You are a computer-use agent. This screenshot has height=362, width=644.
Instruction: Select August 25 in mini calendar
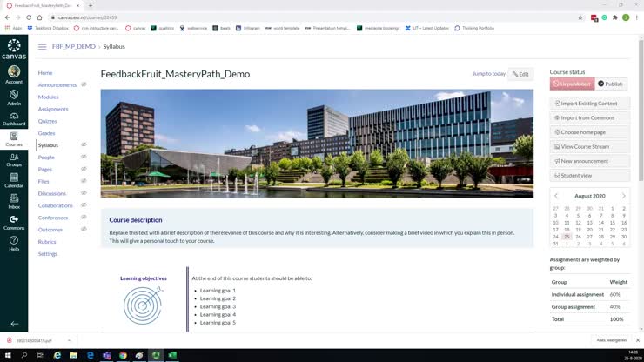tap(567, 237)
